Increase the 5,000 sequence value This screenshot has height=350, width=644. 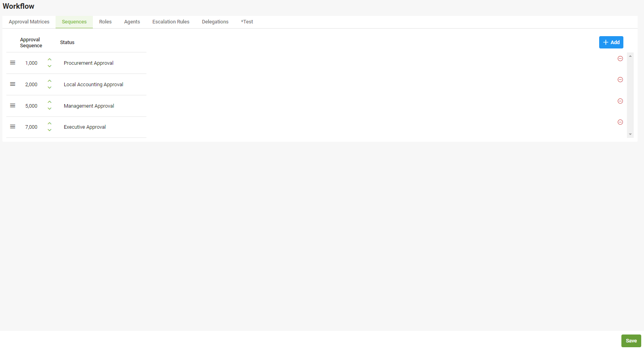coord(50,102)
